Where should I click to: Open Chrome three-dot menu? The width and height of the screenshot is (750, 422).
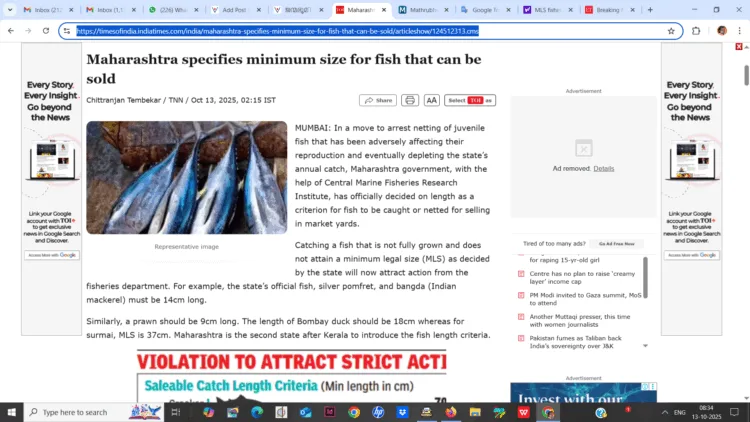tap(739, 31)
